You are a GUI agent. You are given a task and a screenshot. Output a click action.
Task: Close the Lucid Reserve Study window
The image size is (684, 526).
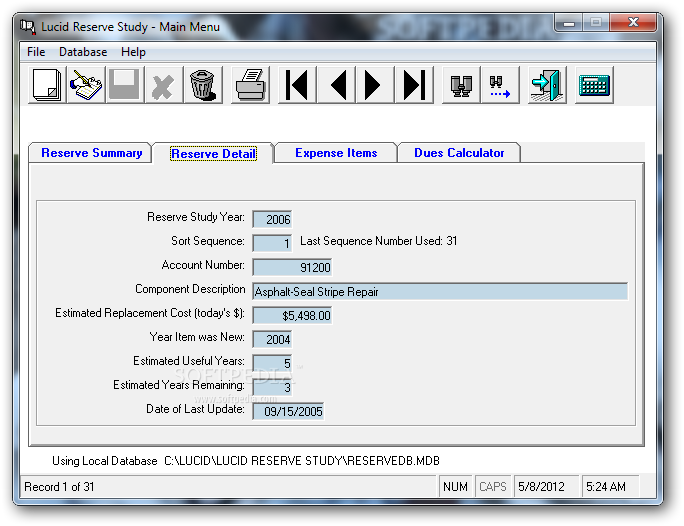(x=633, y=22)
